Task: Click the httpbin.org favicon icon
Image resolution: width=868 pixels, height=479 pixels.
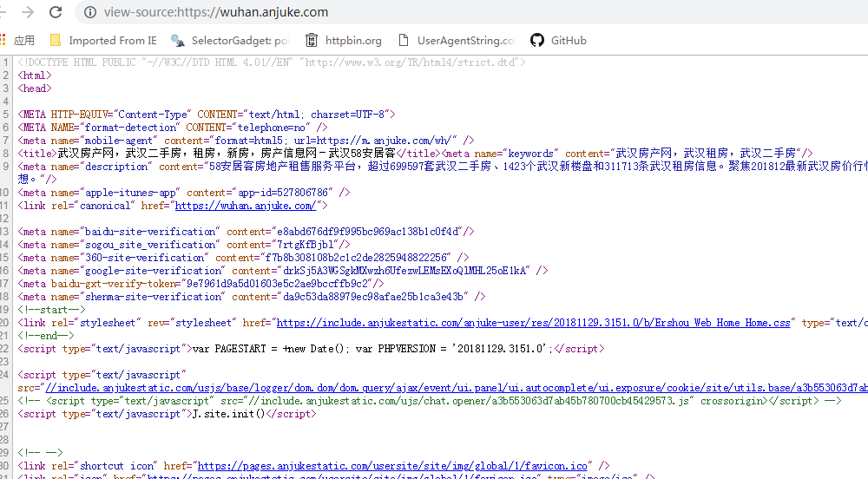Action: 312,41
